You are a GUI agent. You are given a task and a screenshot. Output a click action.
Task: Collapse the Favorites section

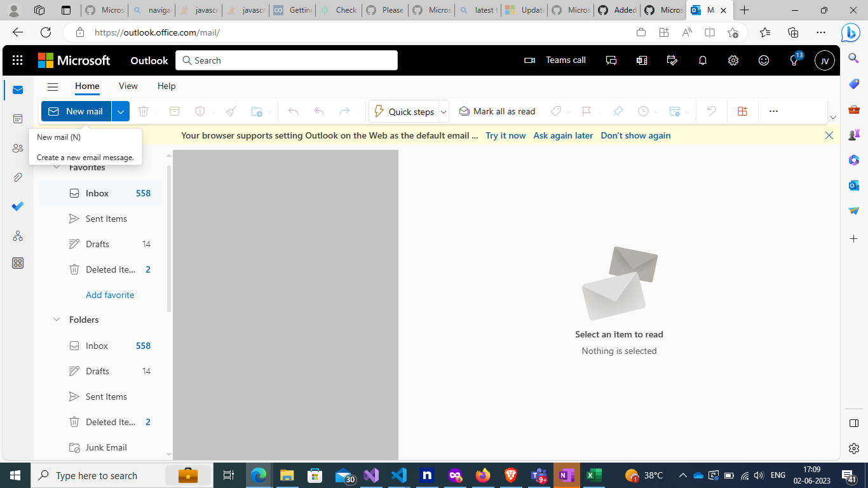[x=57, y=167]
